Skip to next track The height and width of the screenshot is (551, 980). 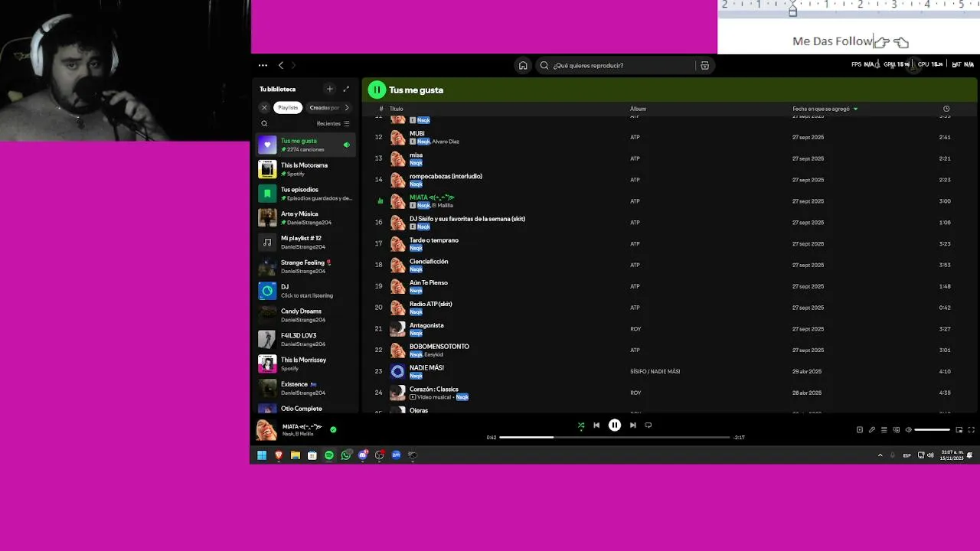point(632,425)
